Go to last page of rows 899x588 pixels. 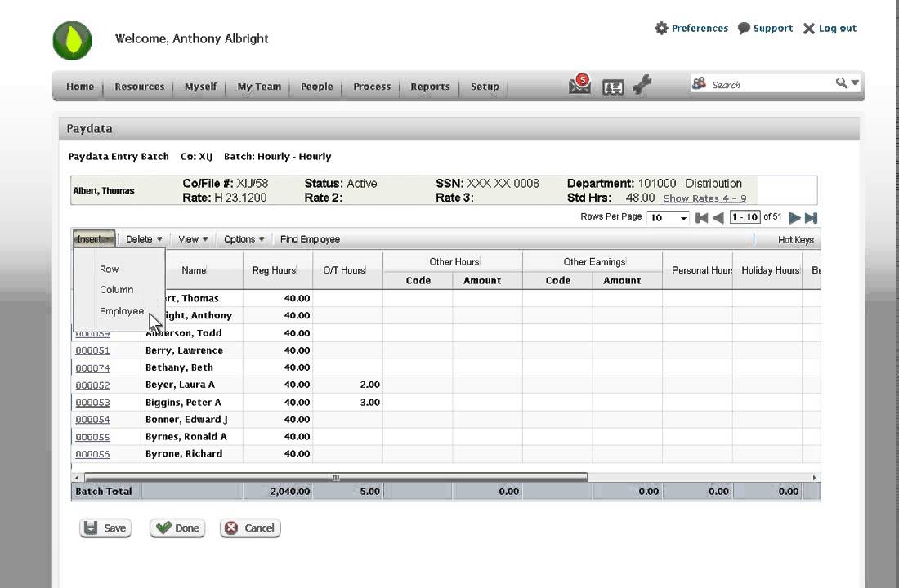[x=811, y=218]
